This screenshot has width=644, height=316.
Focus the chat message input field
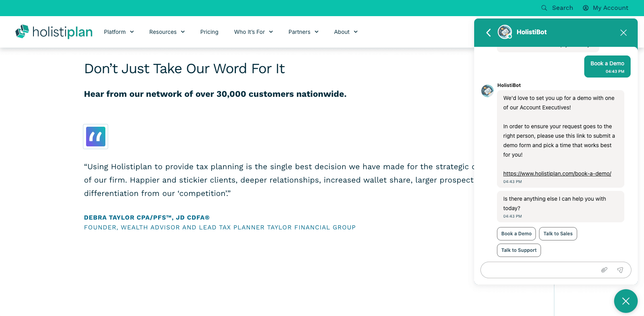[x=539, y=270]
